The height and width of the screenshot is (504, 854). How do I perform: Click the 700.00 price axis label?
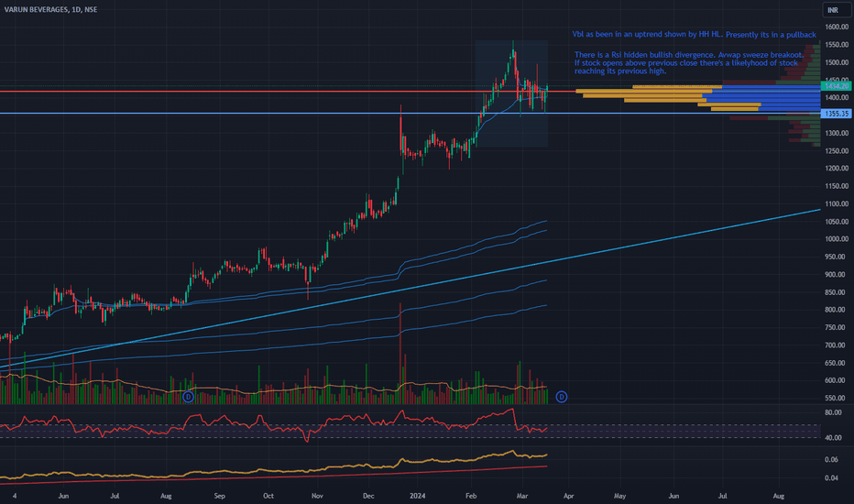pyautogui.click(x=837, y=345)
